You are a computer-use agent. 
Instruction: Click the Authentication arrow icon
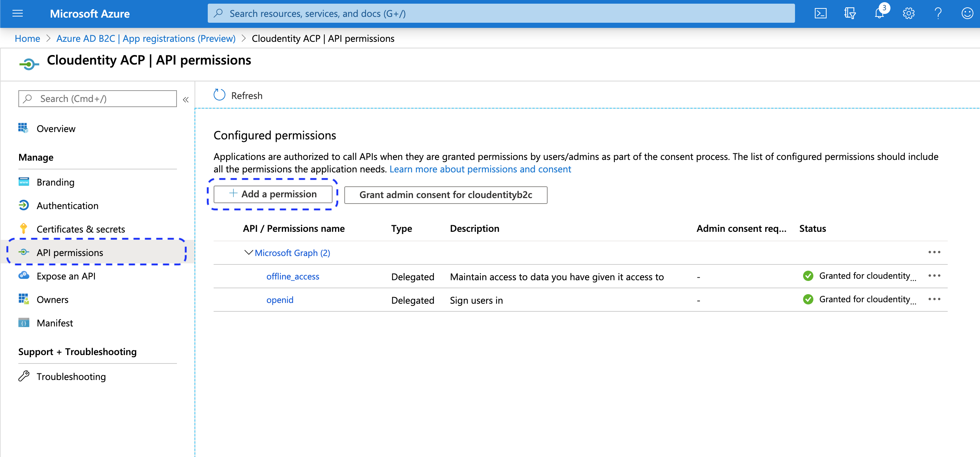23,205
